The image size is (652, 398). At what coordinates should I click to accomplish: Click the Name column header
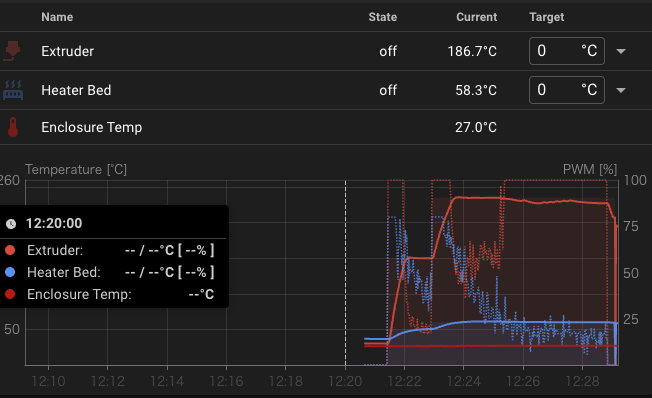pyautogui.click(x=57, y=17)
